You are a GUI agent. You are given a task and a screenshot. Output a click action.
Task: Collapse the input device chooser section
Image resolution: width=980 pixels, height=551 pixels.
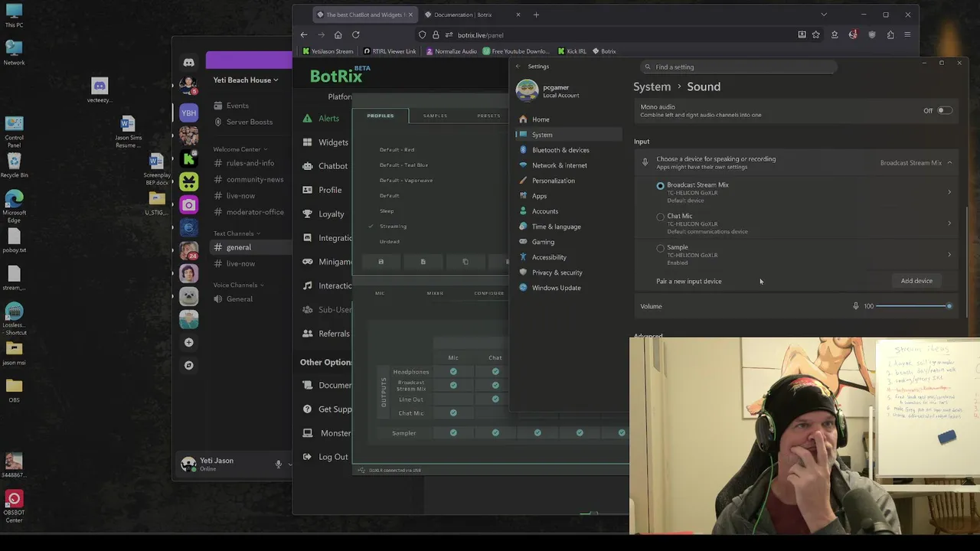pos(949,162)
